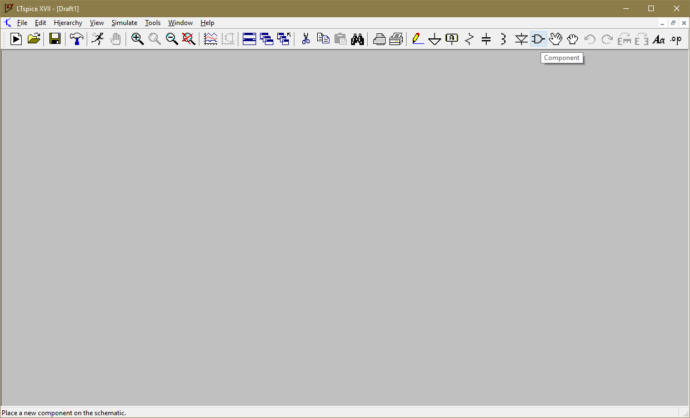Select the Draw Wire pencil tool
This screenshot has width=690, height=418.
417,39
